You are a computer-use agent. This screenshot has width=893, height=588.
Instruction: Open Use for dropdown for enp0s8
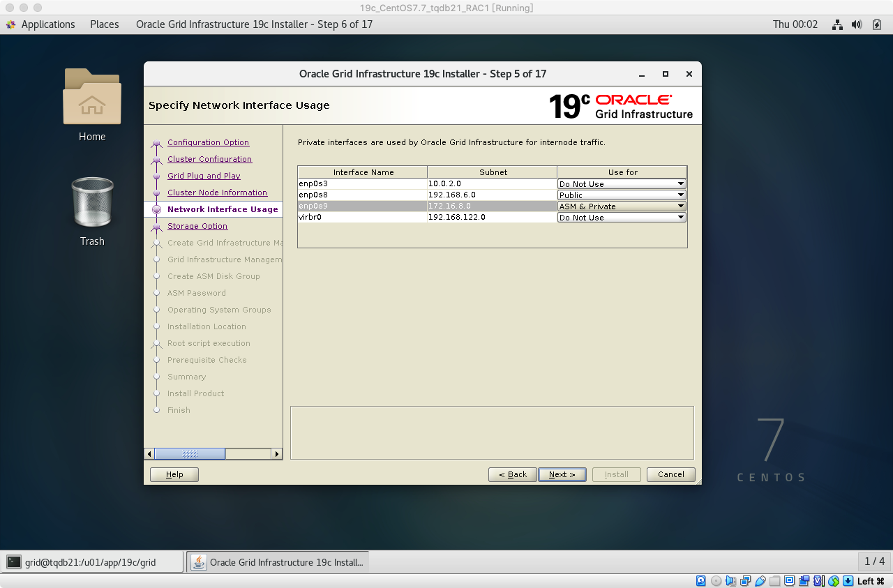tap(622, 195)
